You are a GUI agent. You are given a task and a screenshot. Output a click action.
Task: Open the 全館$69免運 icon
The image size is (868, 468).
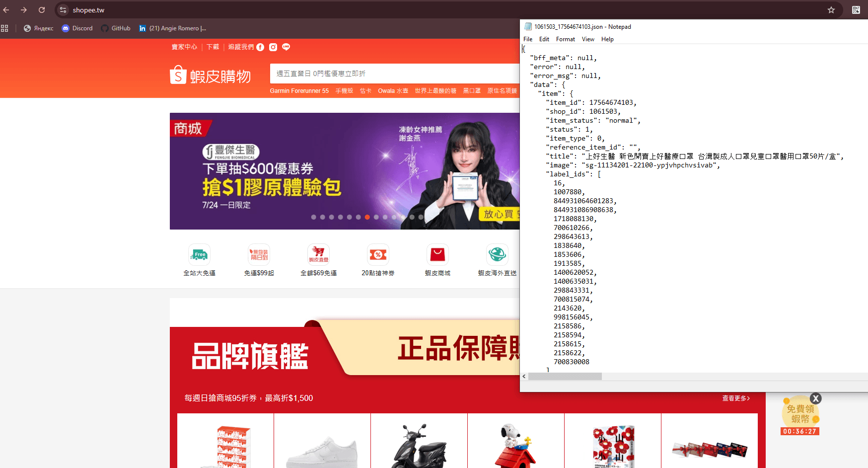(318, 260)
